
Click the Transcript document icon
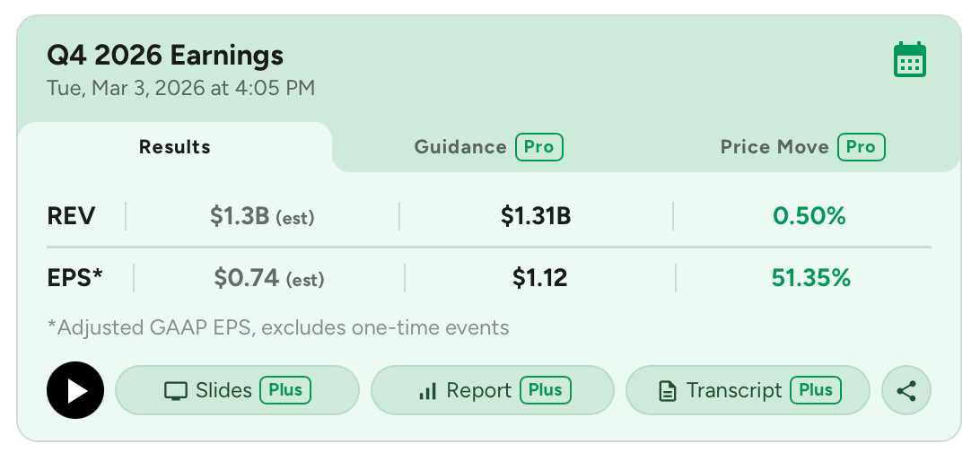(667, 391)
